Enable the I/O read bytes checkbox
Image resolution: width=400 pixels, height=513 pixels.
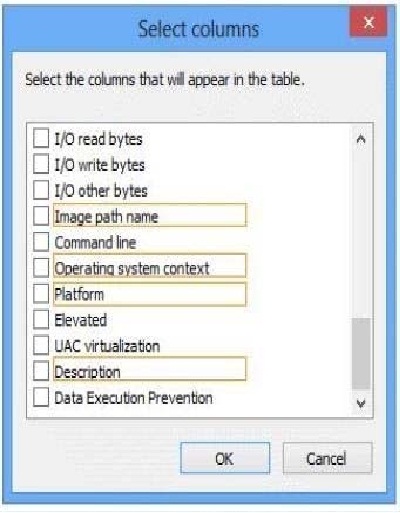point(41,138)
